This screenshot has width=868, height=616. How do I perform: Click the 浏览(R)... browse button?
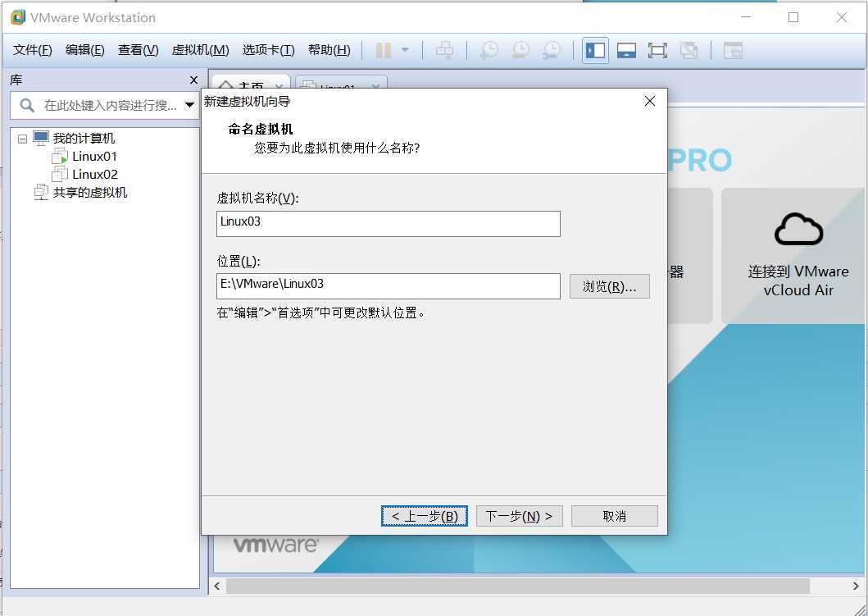[x=610, y=286]
